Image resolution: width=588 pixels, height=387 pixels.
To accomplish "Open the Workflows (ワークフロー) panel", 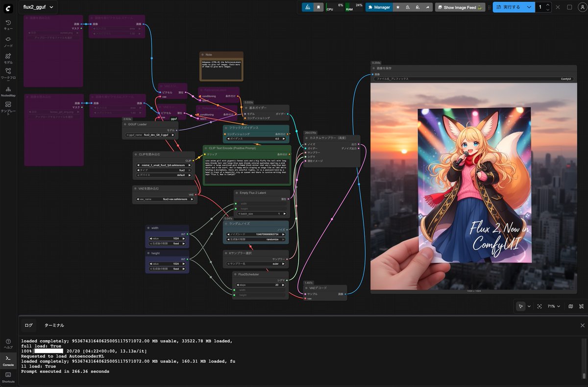I will click(8, 74).
